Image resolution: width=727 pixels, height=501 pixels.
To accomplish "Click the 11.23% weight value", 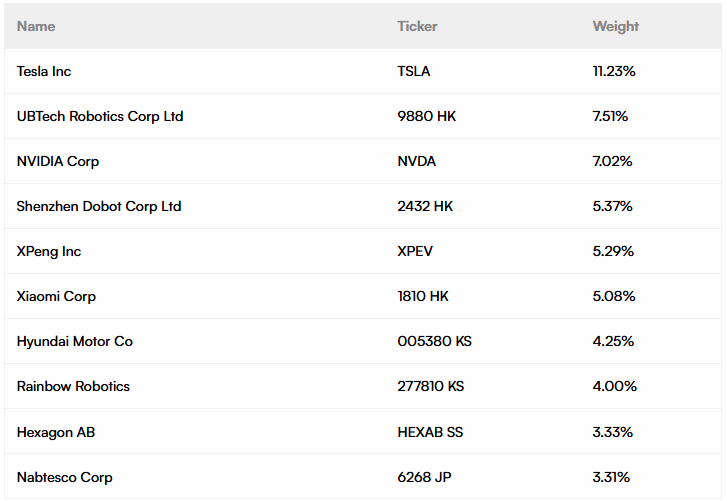I will tap(614, 71).
